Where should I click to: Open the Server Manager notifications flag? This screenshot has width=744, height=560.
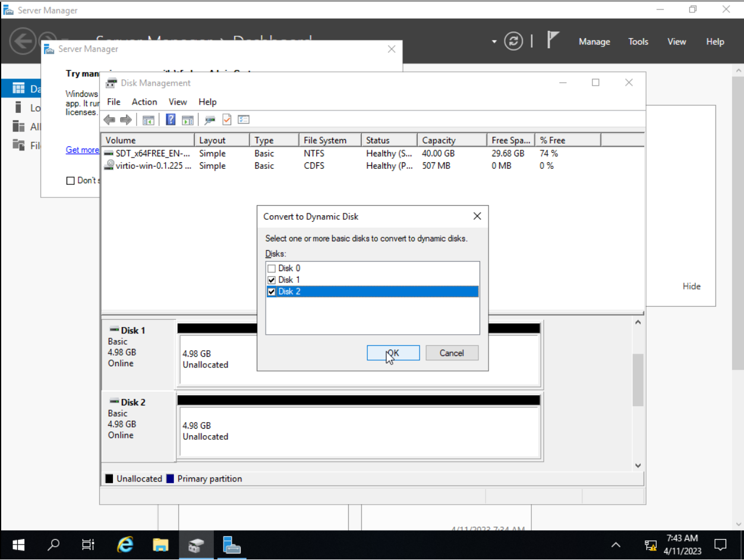pyautogui.click(x=553, y=40)
